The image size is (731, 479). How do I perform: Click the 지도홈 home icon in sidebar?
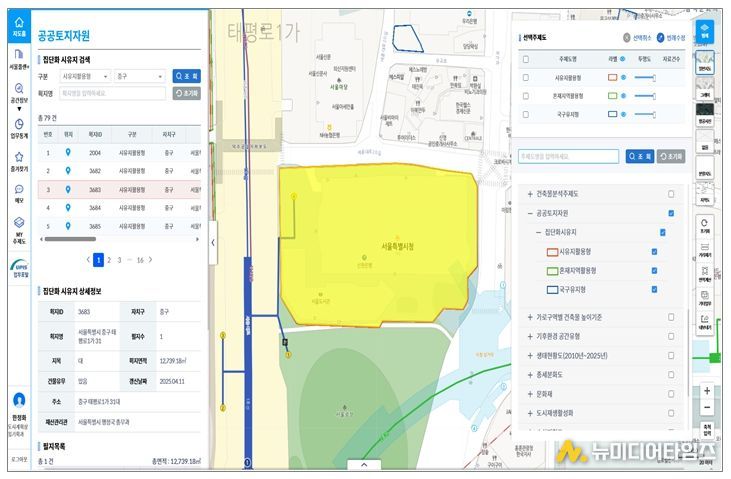(18, 27)
